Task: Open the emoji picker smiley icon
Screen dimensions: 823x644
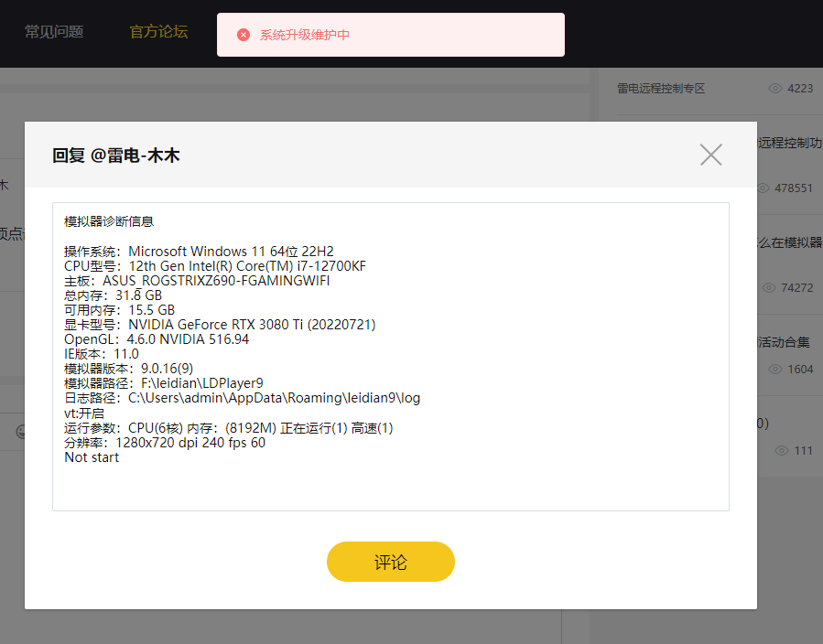Action: tap(20, 432)
